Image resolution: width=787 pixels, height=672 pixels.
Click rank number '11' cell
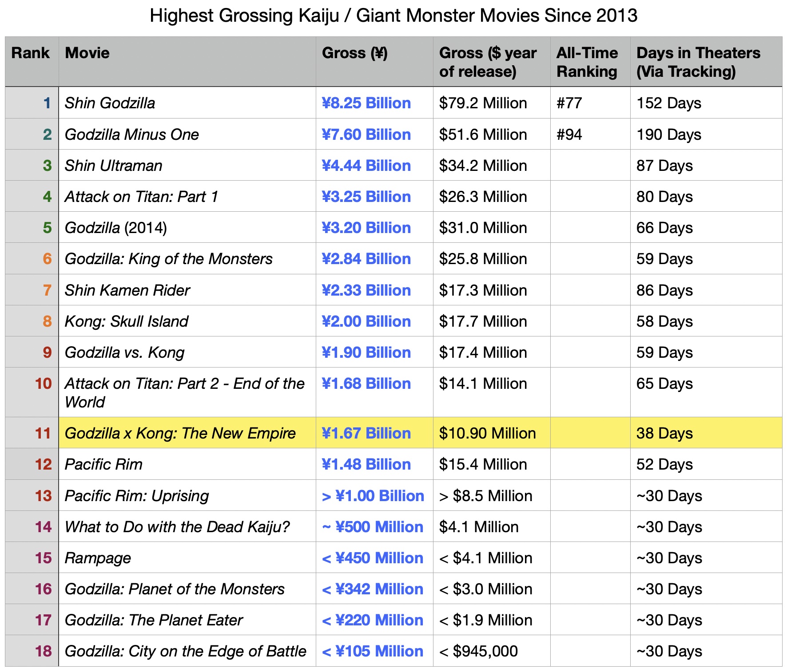tap(32, 433)
